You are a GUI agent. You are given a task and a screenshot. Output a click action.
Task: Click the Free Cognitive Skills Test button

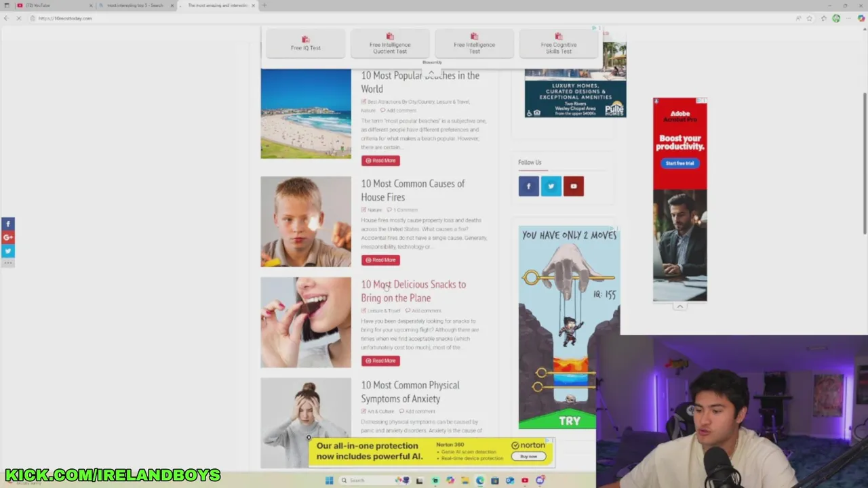[x=558, y=44]
